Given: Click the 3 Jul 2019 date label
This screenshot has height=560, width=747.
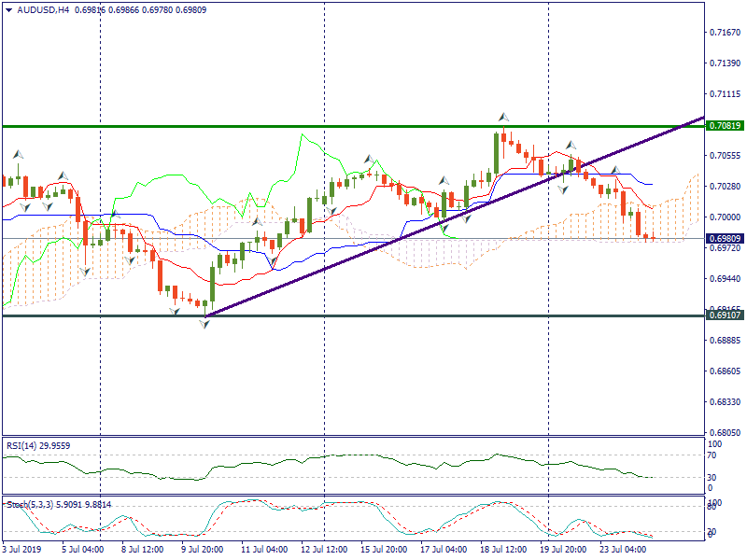Looking at the screenshot, I should [x=23, y=551].
